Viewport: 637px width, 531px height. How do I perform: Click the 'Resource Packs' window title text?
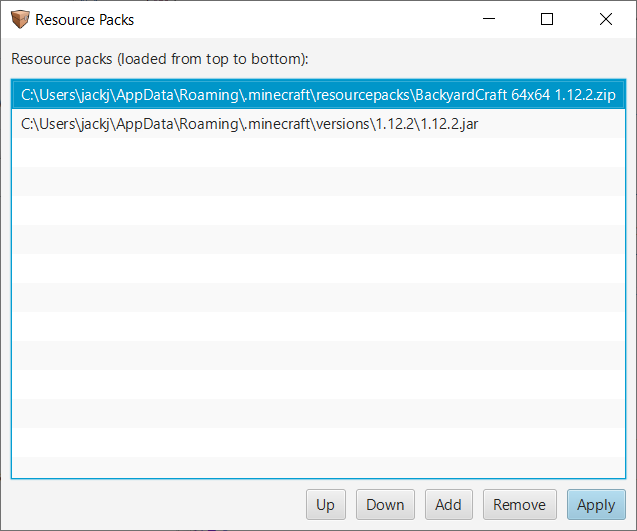[x=84, y=20]
